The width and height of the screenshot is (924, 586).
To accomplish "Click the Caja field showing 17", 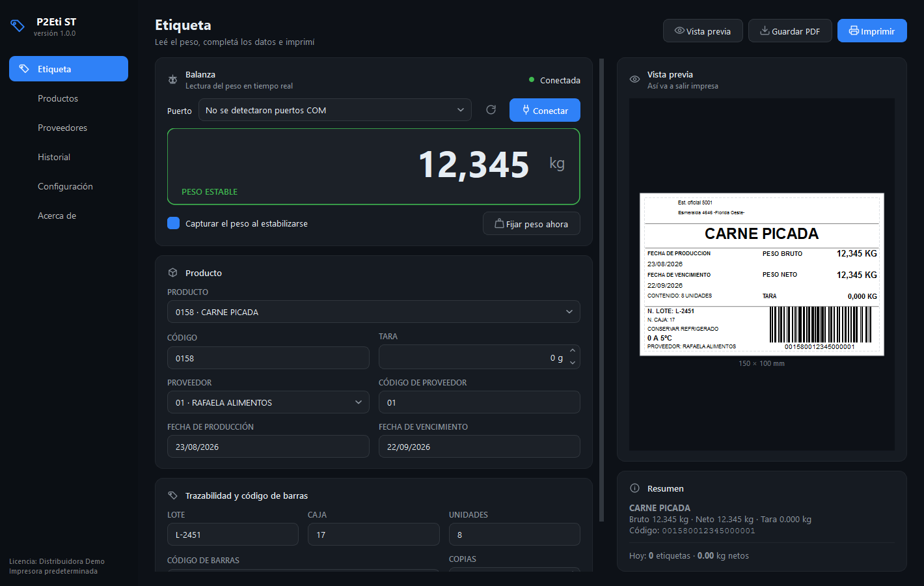I will (x=374, y=535).
